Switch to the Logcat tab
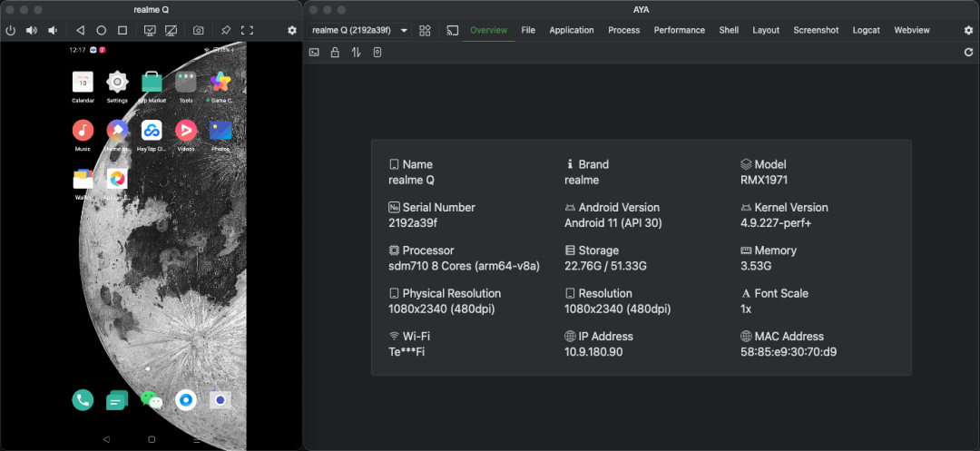 866,30
